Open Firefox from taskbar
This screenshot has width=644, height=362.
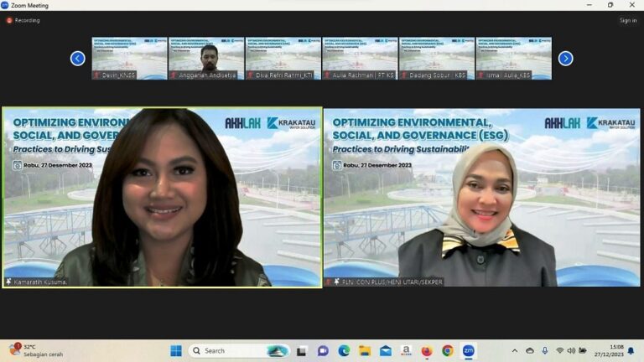(x=427, y=351)
